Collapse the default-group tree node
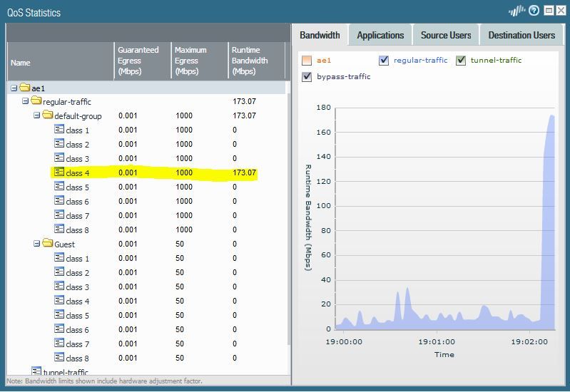This screenshot has height=392, width=570. tap(36, 116)
